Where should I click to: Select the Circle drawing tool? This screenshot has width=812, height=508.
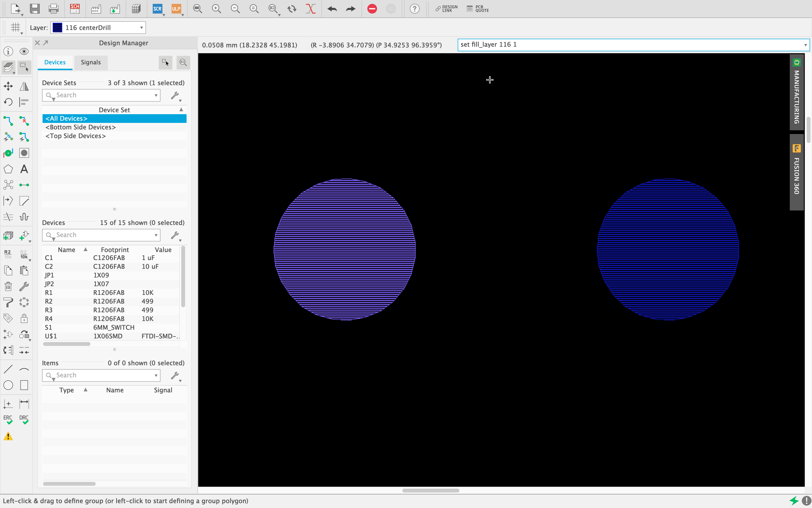pos(8,385)
